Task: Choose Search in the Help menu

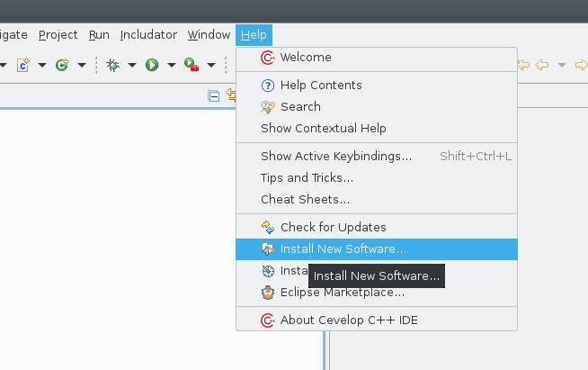Action: pos(377,107)
